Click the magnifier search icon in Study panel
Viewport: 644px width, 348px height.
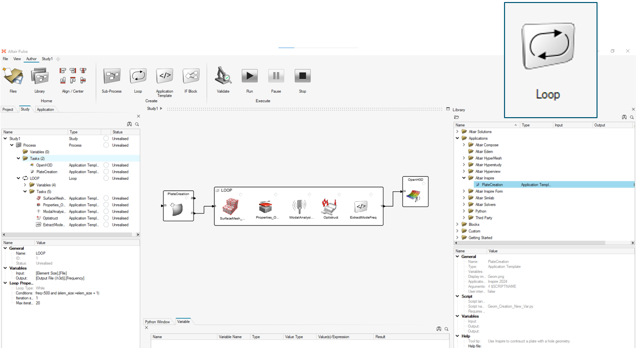tap(136, 124)
